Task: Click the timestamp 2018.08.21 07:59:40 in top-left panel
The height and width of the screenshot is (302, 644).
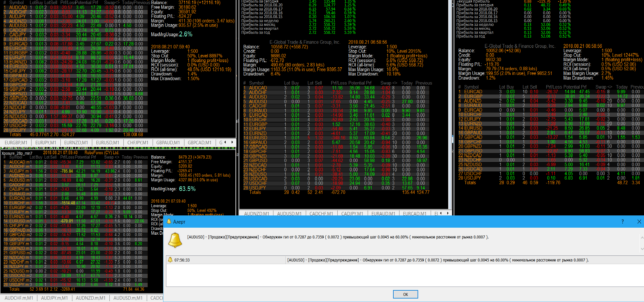Action: pyautogui.click(x=170, y=47)
